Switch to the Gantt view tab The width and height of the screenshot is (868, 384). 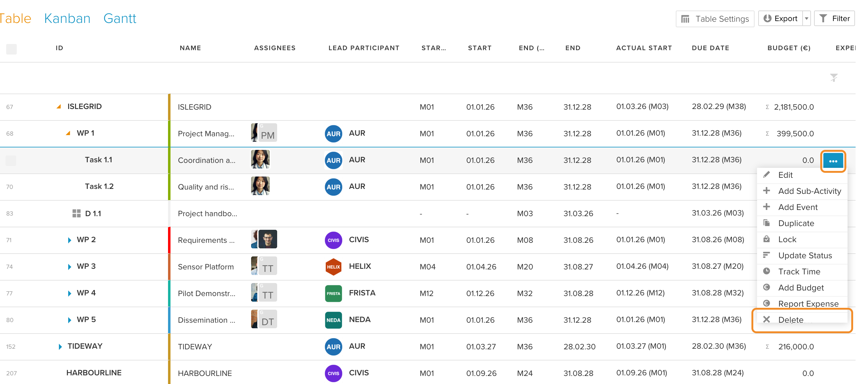click(120, 18)
